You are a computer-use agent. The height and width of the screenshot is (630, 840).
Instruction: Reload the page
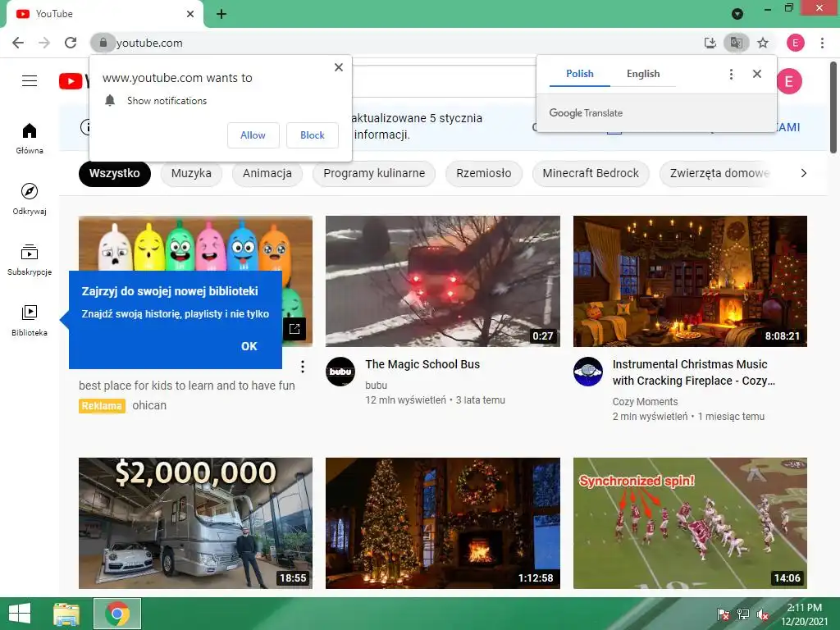[x=71, y=43]
